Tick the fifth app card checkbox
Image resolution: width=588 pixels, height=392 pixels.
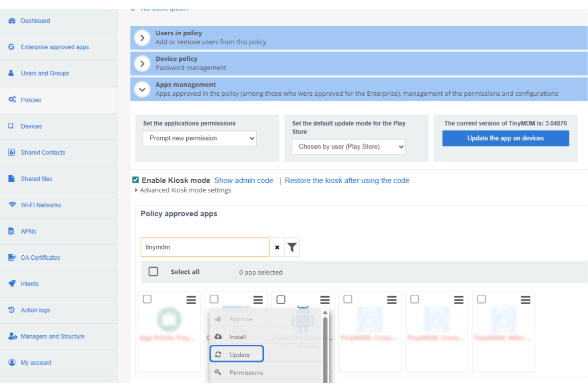(415, 299)
